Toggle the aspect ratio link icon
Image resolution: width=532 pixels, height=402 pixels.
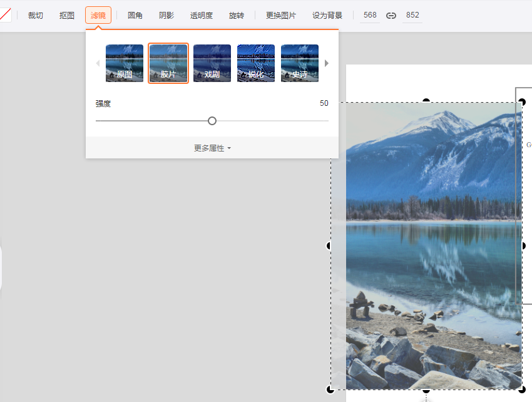tap(391, 16)
